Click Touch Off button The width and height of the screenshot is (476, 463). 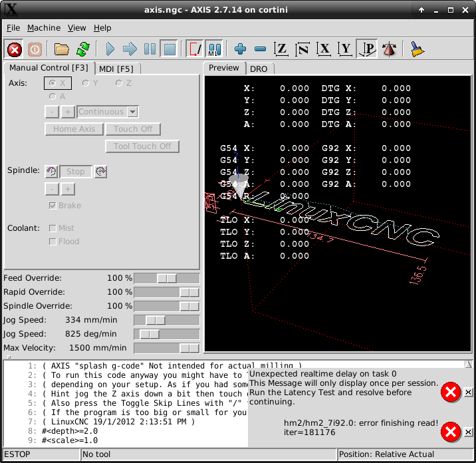(x=133, y=129)
